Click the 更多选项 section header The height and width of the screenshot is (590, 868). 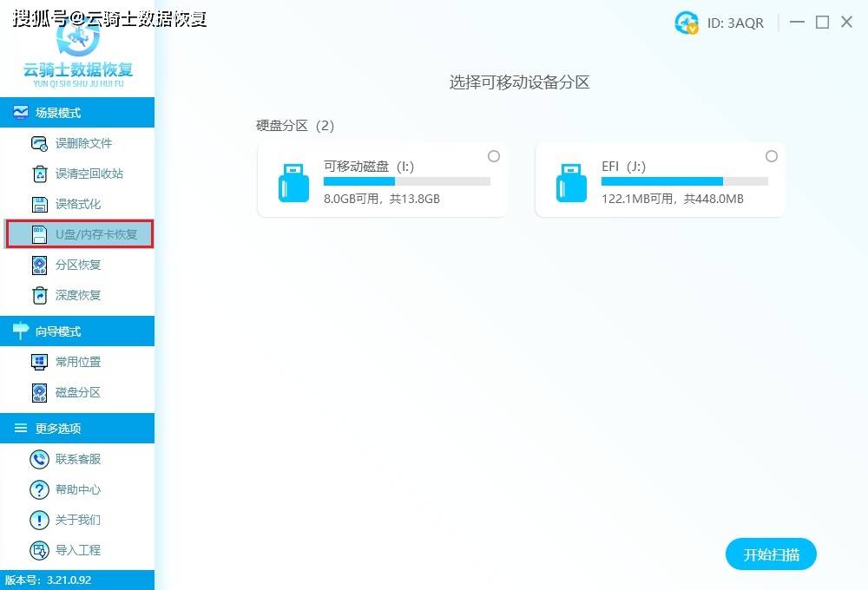click(77, 428)
